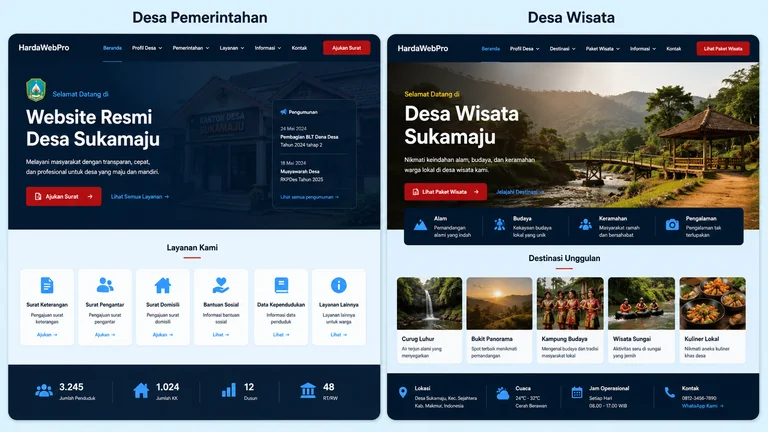Expand the Pemerintahan dropdown menu
The image size is (768, 432).
tap(191, 48)
